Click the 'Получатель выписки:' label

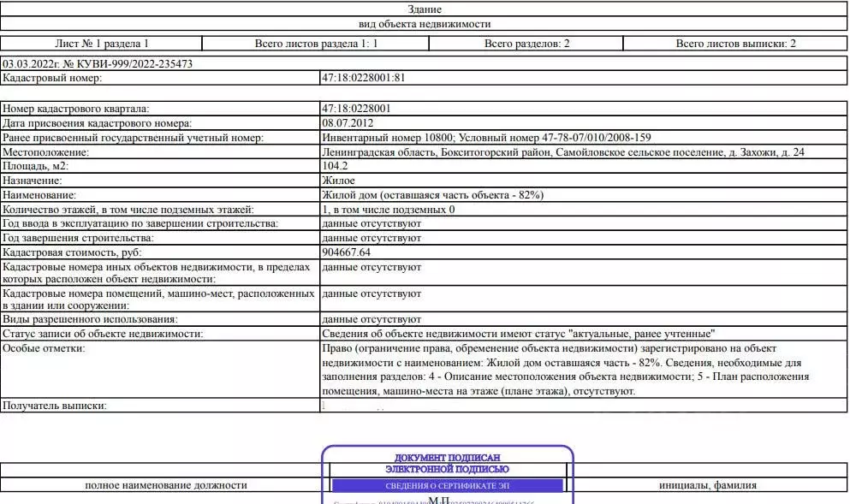55,406
